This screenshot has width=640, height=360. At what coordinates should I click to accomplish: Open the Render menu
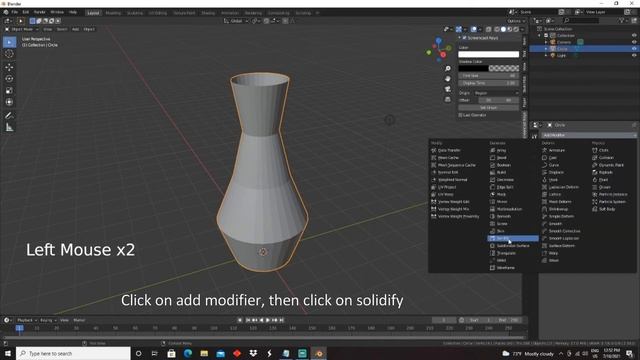(40, 12)
